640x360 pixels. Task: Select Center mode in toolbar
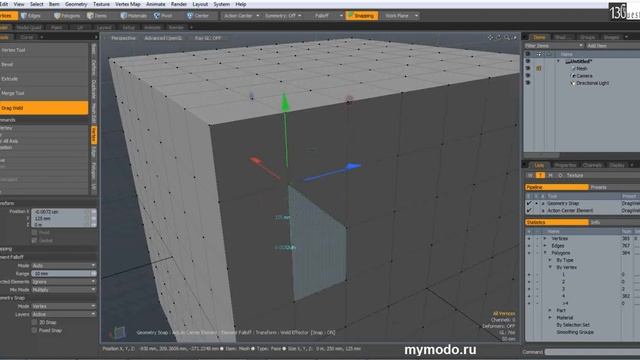(198, 16)
